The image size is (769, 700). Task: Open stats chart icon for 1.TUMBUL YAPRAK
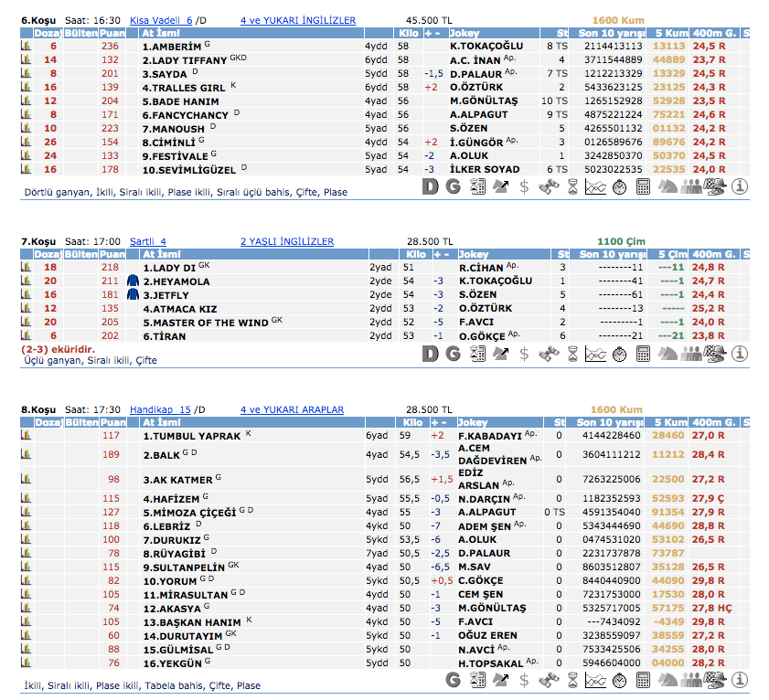pyautogui.click(x=26, y=436)
